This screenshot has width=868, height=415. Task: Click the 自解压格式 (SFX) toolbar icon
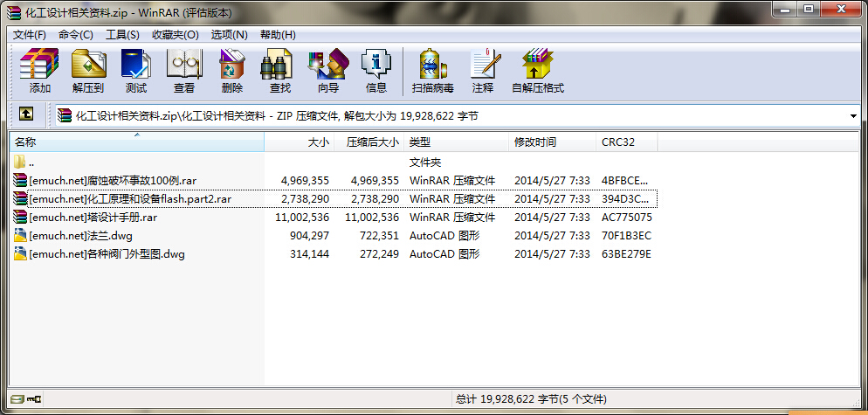(537, 65)
